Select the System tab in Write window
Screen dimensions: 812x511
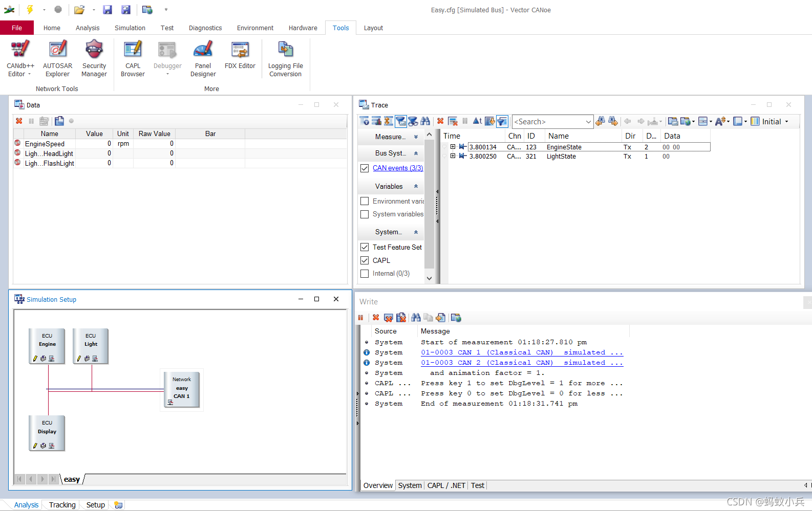[x=410, y=485]
